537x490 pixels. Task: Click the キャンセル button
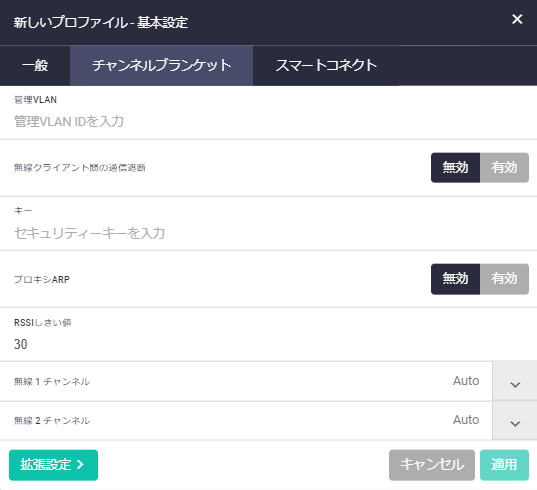(432, 465)
